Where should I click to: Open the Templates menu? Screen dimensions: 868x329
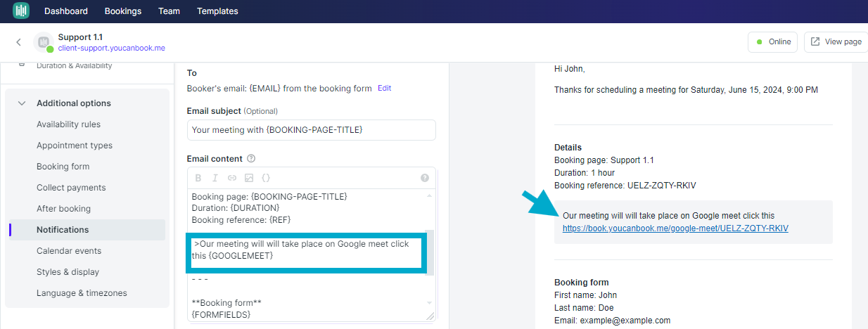[x=217, y=11]
